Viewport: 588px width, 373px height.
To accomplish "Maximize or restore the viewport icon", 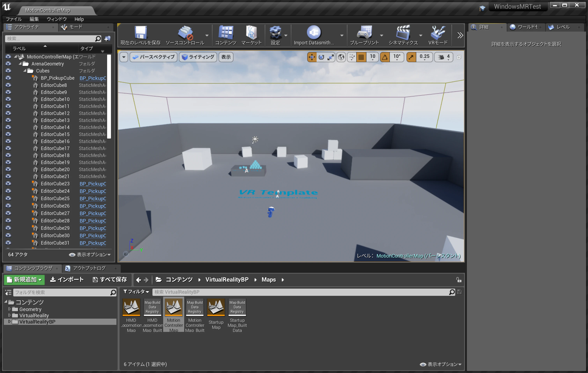I will [x=459, y=57].
